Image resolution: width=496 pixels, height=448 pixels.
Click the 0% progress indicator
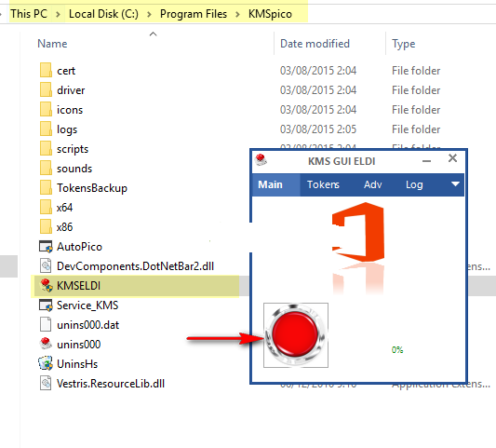397,350
